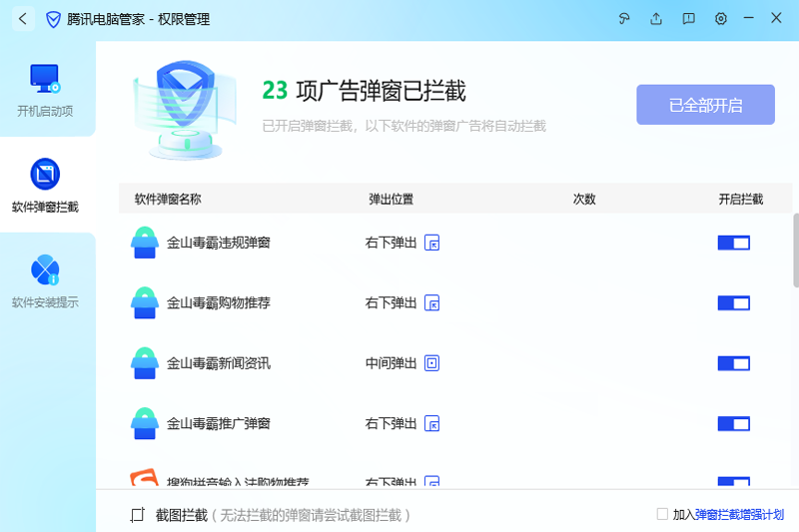Click the back arrow in title bar

point(23,19)
